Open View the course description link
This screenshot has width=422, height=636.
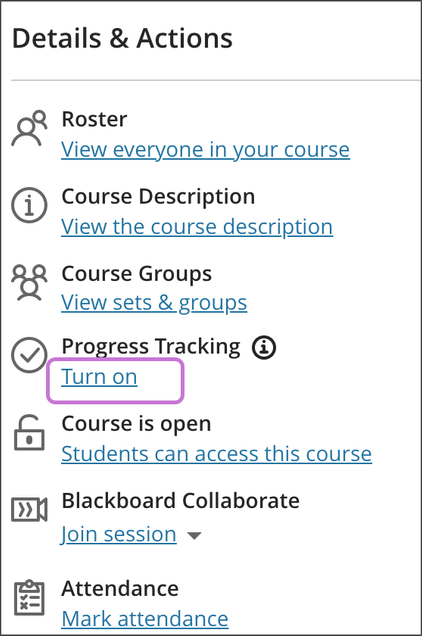tap(197, 227)
